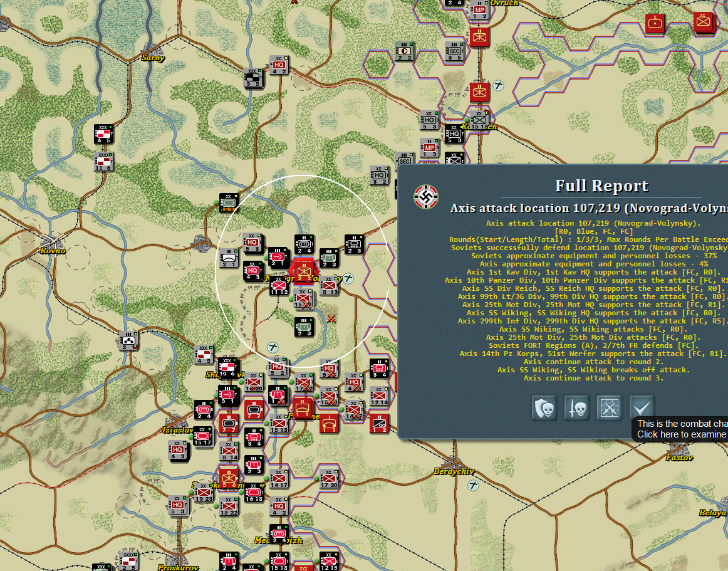The image size is (728, 571).
Task: Click the Berdychiv city label
Action: 454,471
